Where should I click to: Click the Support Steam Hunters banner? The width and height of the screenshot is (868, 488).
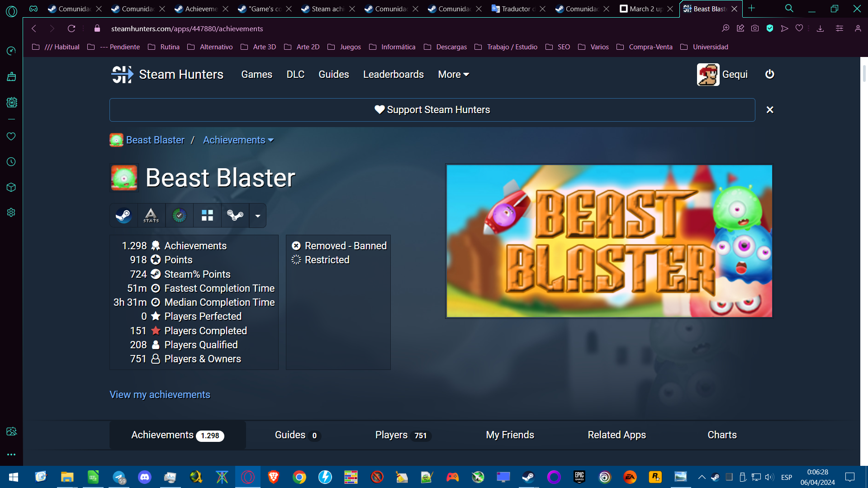coord(432,110)
